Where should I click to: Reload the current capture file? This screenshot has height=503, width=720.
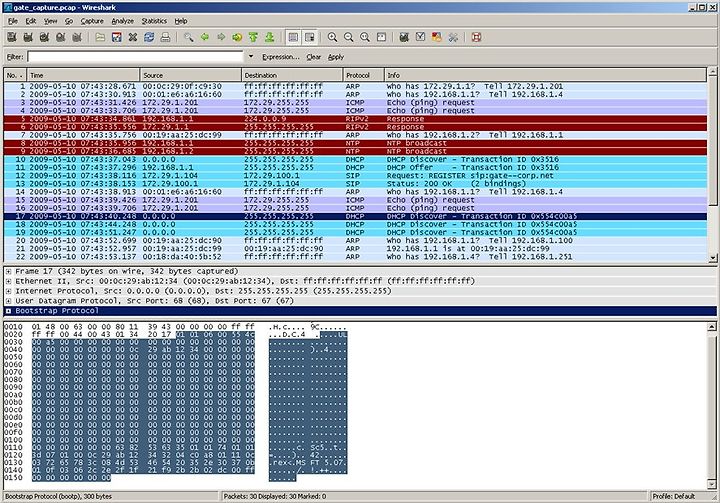(x=149, y=37)
